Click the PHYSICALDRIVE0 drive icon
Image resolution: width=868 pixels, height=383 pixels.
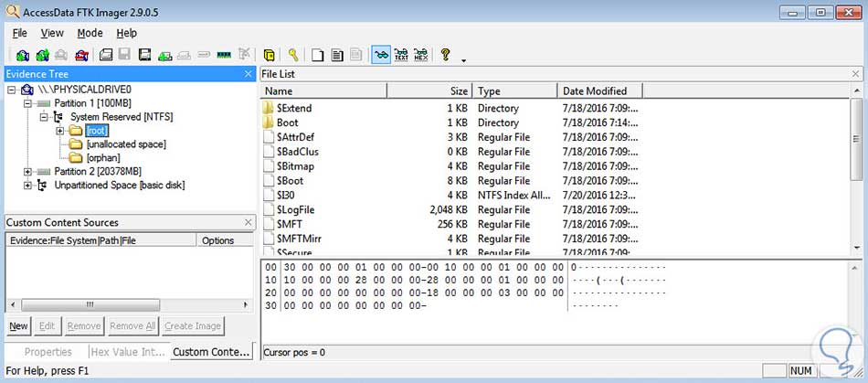[27, 90]
